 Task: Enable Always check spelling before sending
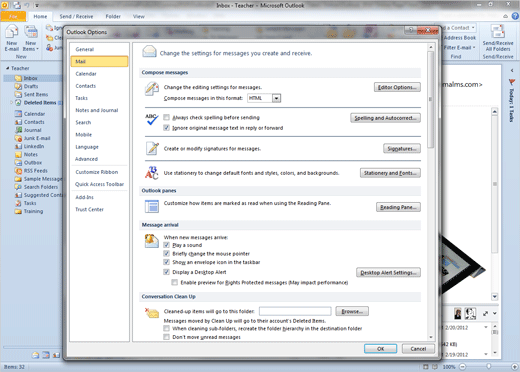(x=166, y=117)
